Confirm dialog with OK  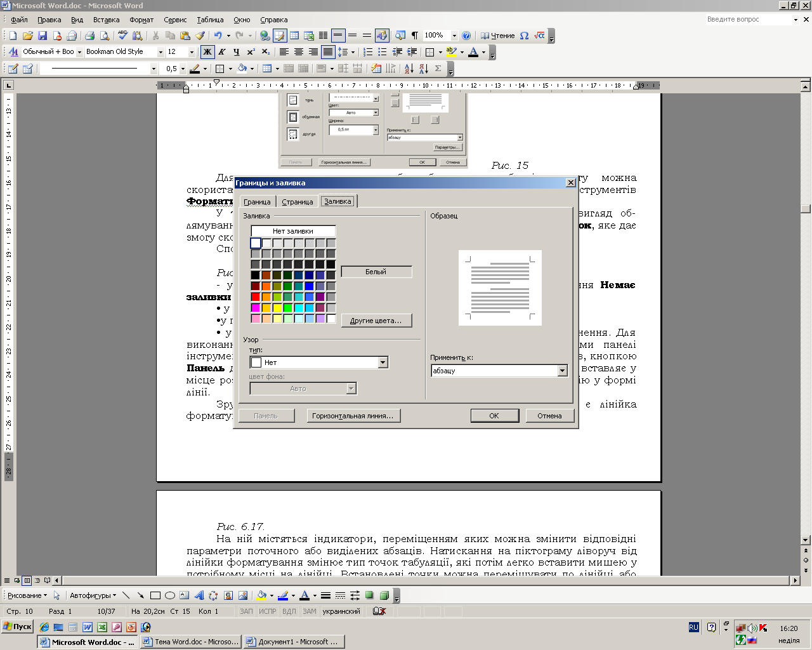tap(494, 416)
